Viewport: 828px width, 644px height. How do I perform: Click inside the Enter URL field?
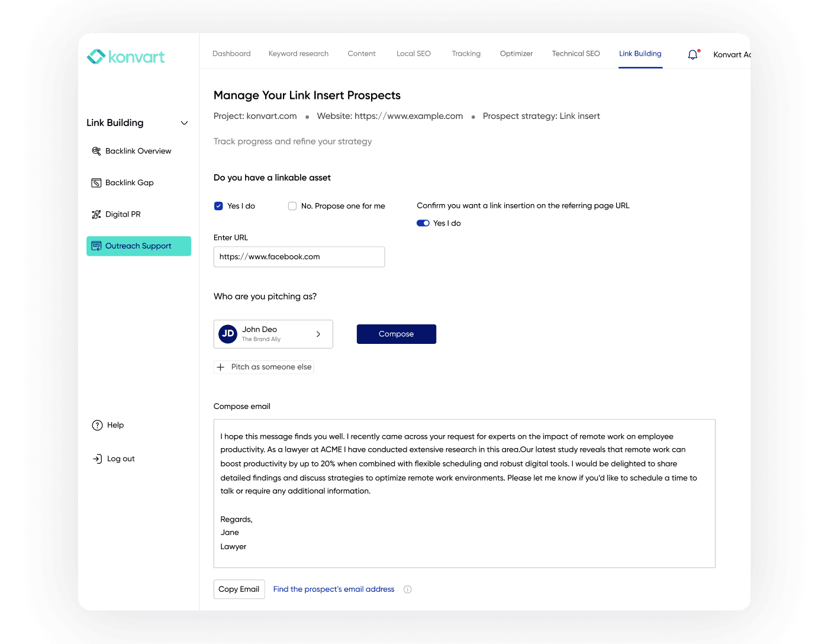299,256
